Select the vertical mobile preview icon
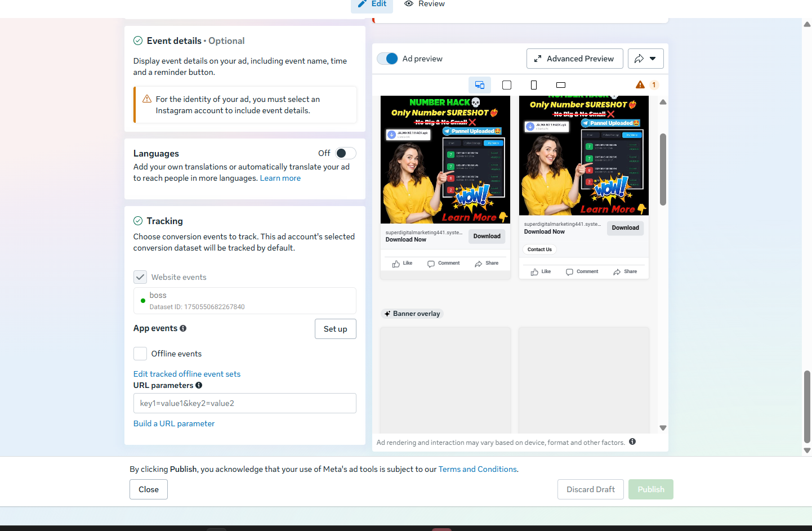This screenshot has width=812, height=531. coord(534,85)
